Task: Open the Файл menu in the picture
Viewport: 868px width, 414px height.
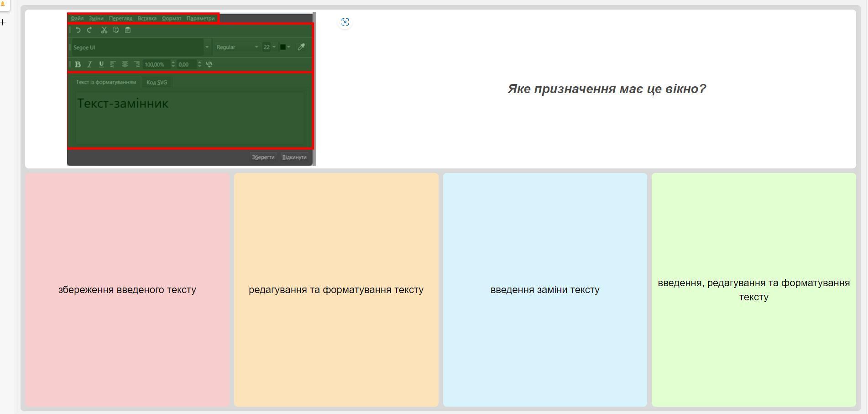Action: [x=77, y=18]
